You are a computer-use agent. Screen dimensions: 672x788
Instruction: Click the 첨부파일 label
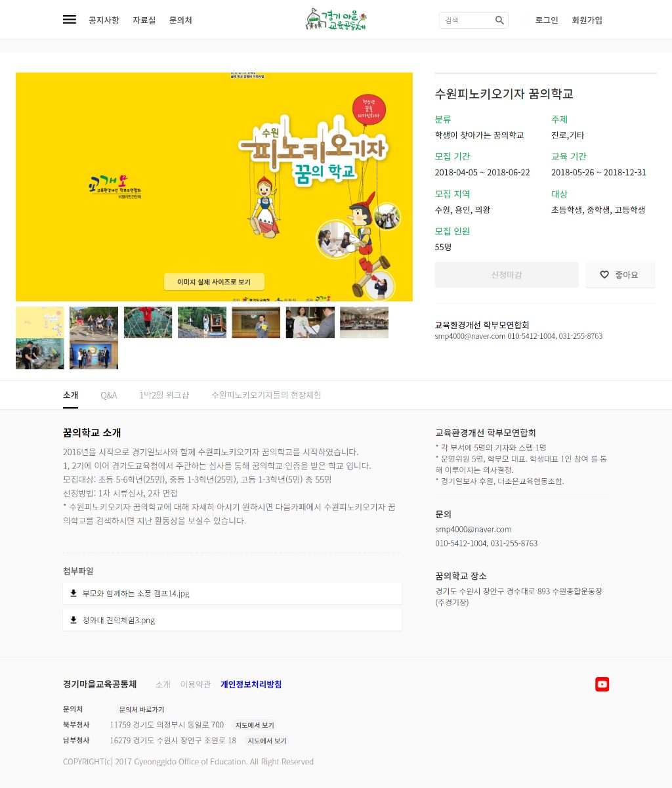pos(78,571)
